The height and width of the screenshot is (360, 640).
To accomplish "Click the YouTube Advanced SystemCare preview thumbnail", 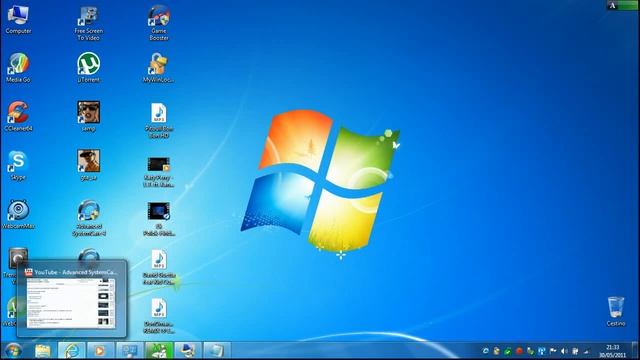I will [x=71, y=303].
